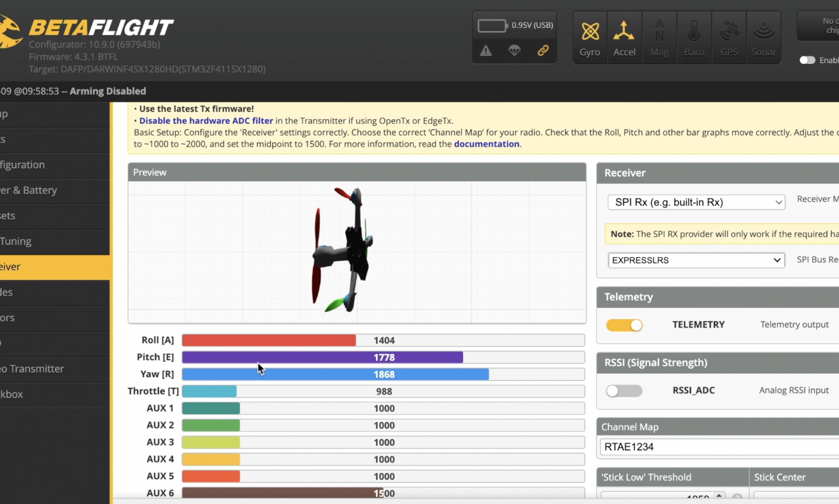Image resolution: width=839 pixels, height=504 pixels.
Task: Toggle the Enable switch in the header
Action: (x=807, y=60)
